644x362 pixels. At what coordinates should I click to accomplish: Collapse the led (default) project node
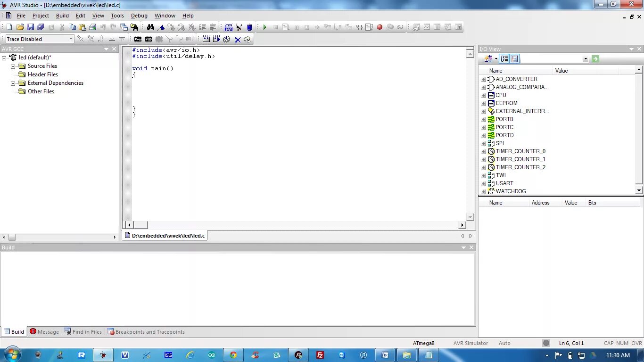4,58
